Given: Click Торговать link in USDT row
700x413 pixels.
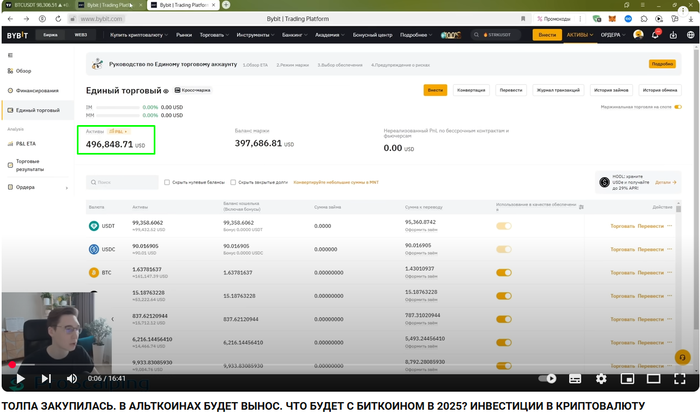Looking at the screenshot, I should pyautogui.click(x=622, y=226).
